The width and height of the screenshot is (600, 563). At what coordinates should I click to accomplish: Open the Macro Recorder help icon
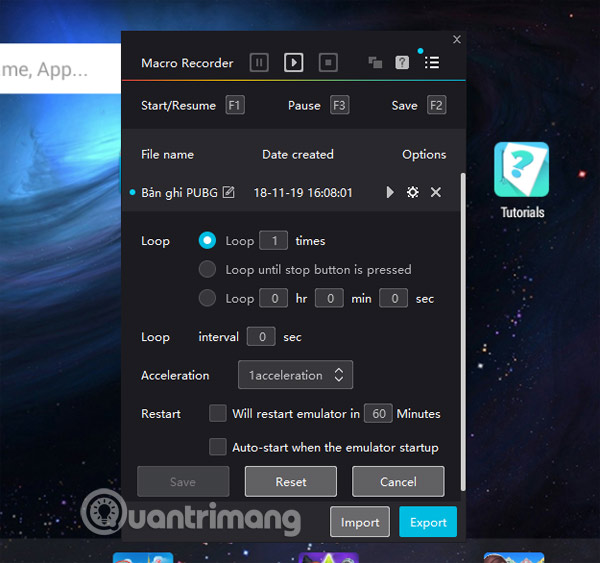click(x=402, y=62)
